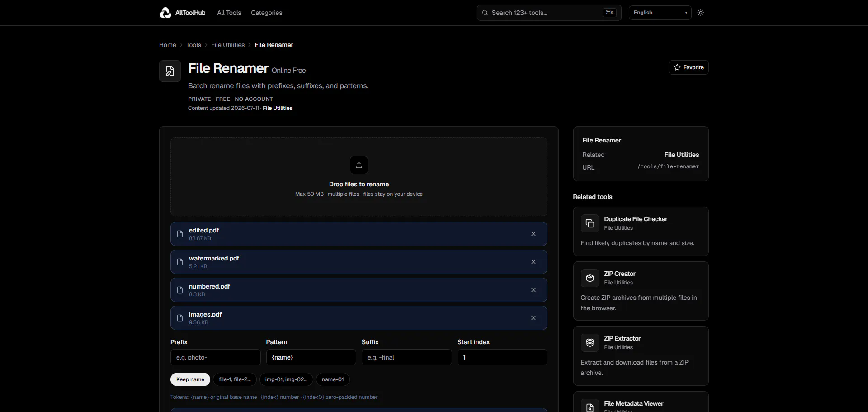This screenshot has width=868, height=412.
Task: Click the ZIP Extractor icon
Action: 590,343
